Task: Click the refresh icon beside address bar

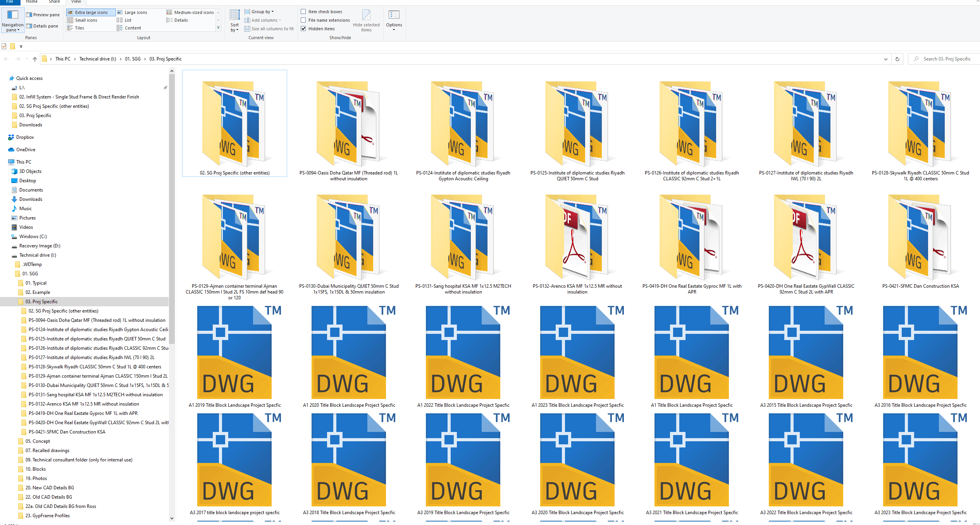Action: click(897, 59)
